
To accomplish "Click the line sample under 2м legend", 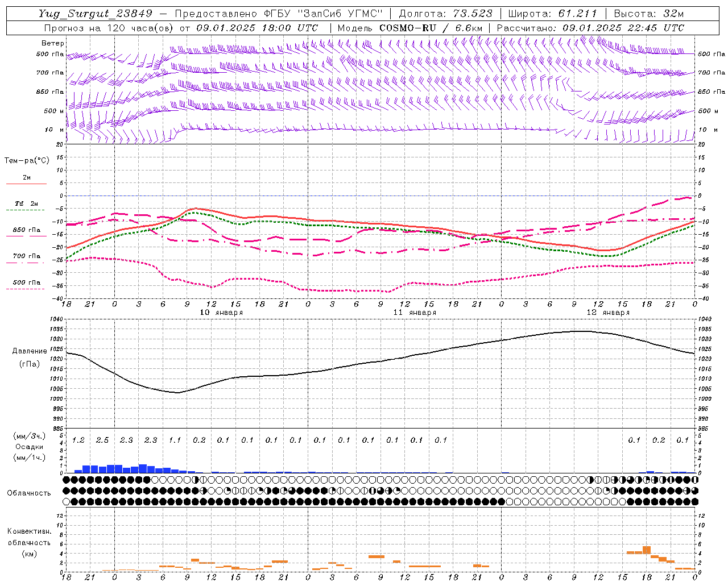I will 26,184.
